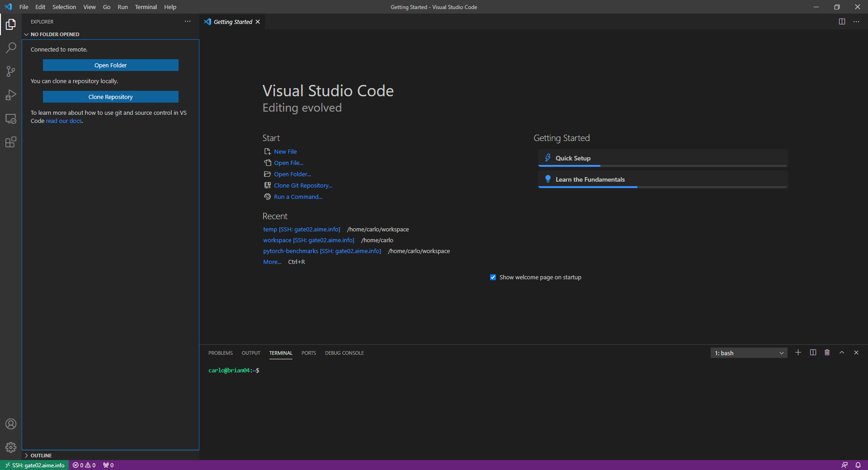Viewport: 868px width, 470px height.
Task: Click the SSH gate02.aime.info remote indicator
Action: [x=34, y=465]
